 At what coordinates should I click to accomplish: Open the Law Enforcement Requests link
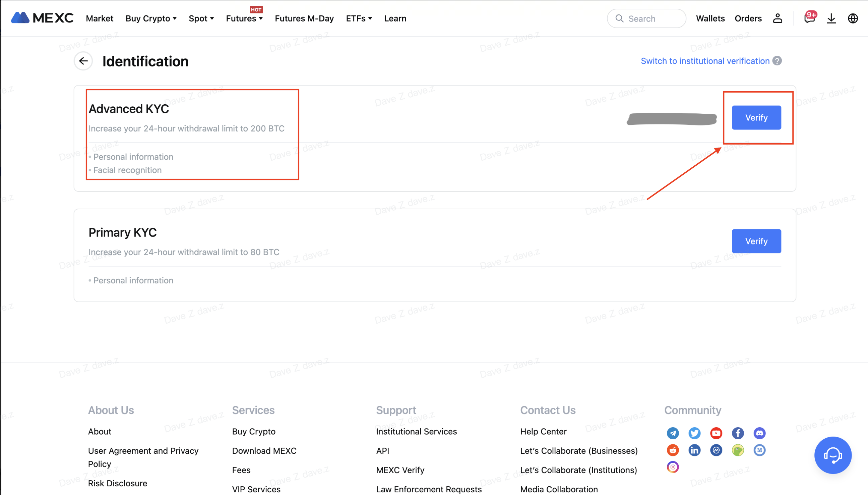429,489
